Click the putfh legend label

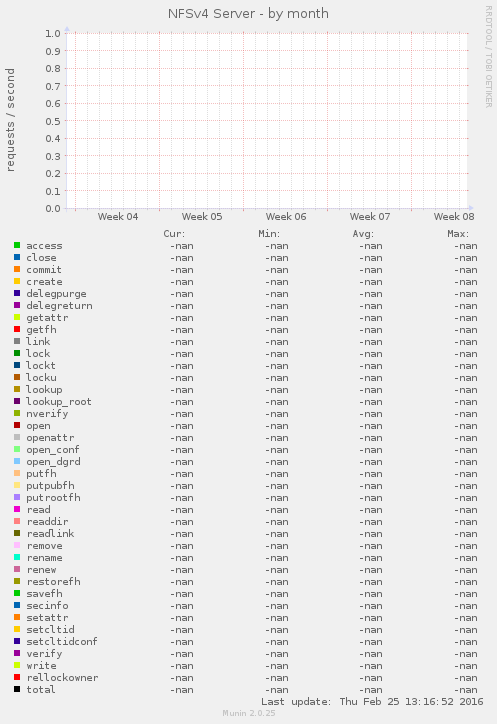click(x=41, y=474)
